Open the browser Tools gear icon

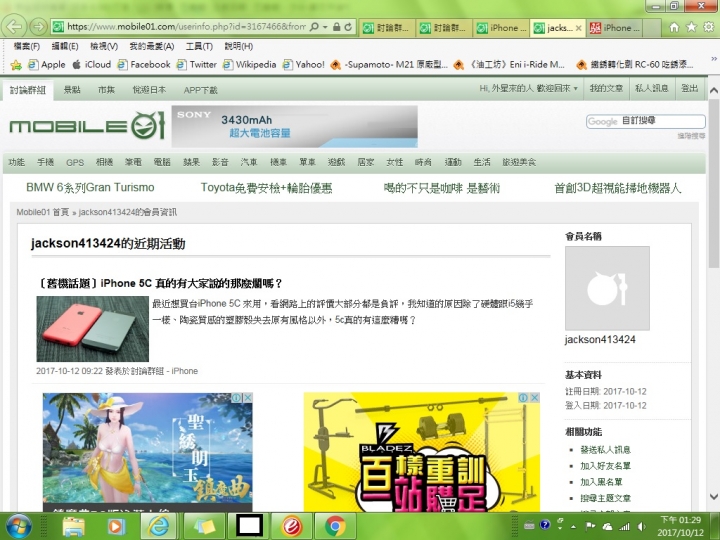click(709, 28)
